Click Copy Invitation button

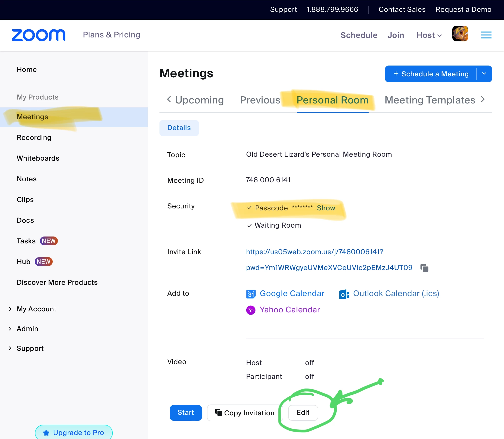pyautogui.click(x=245, y=413)
